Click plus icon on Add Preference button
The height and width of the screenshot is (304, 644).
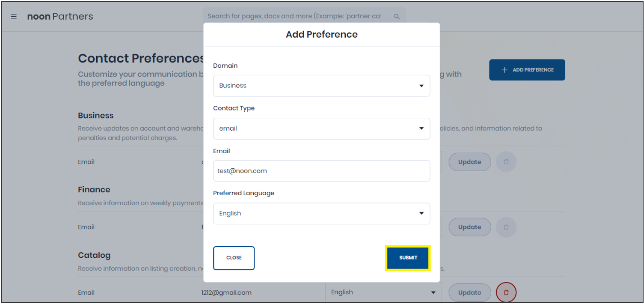(x=504, y=70)
